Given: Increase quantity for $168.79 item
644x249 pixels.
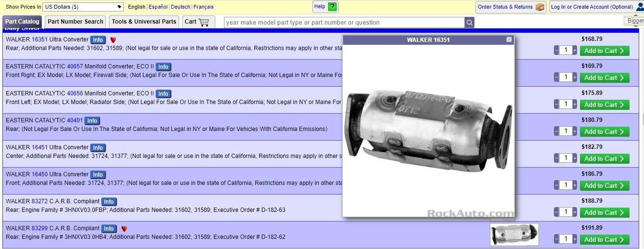Looking at the screenshot, I should pos(575,51).
